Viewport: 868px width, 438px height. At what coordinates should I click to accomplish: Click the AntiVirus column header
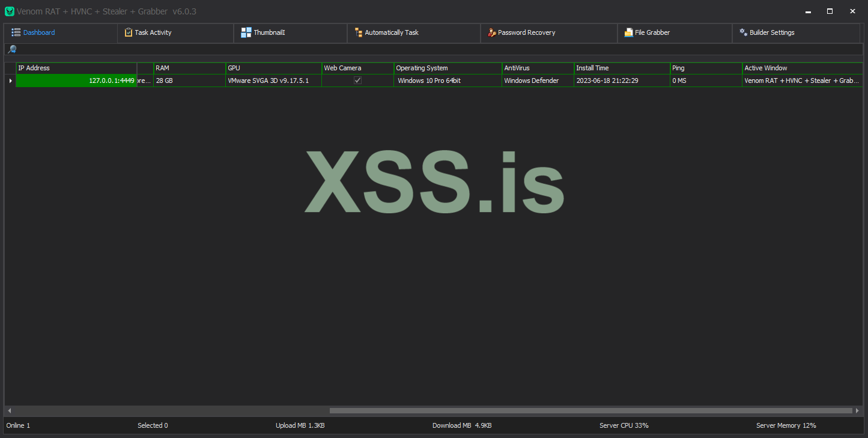(x=538, y=68)
